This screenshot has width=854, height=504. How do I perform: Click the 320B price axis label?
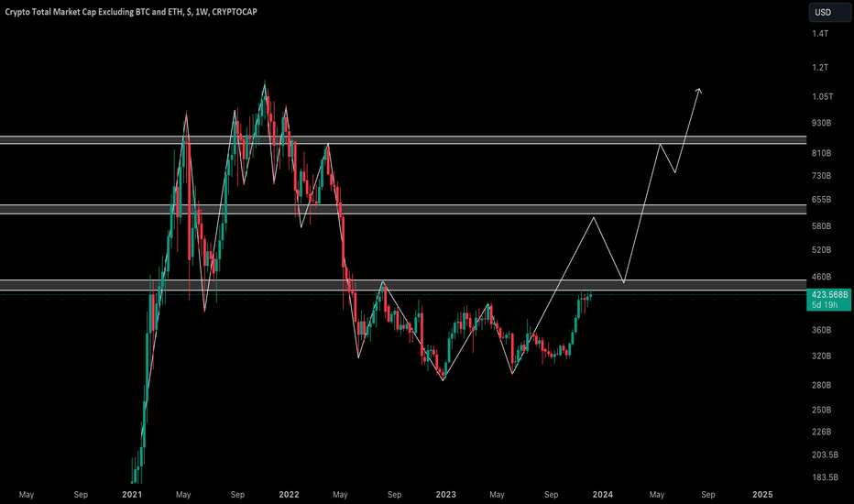pos(821,356)
